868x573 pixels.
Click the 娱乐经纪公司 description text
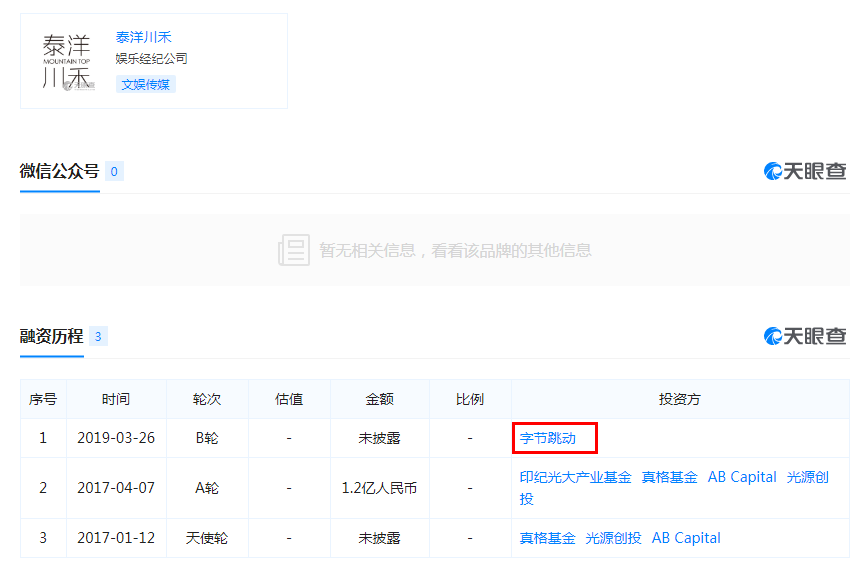click(x=151, y=59)
